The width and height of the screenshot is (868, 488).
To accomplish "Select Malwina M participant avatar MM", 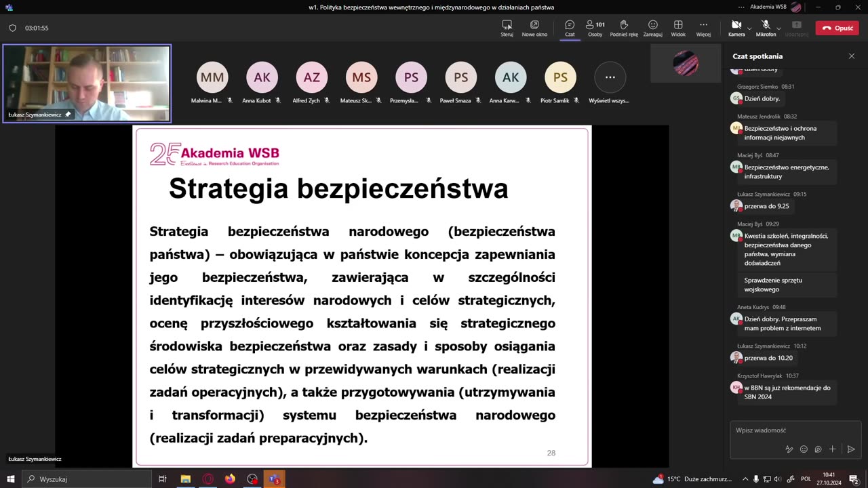I will tap(212, 77).
